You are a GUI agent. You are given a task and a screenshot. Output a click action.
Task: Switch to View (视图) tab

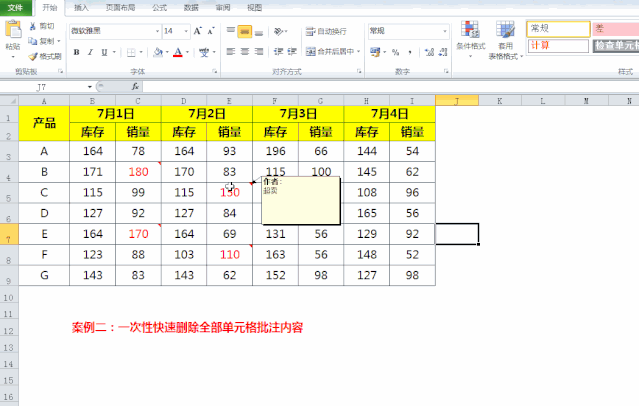255,7
